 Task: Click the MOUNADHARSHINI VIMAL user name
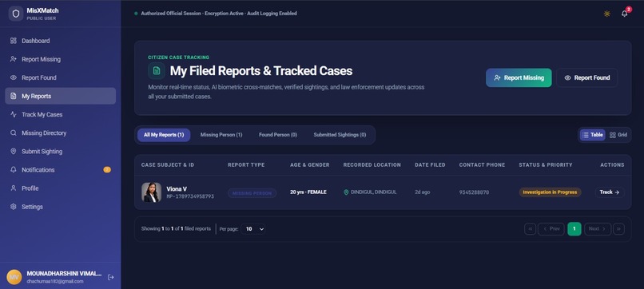64,273
